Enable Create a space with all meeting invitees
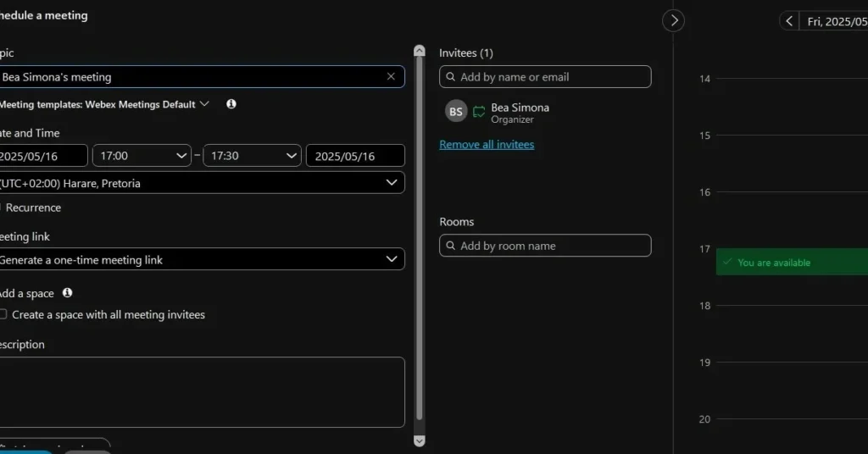This screenshot has width=868, height=454. (3, 314)
